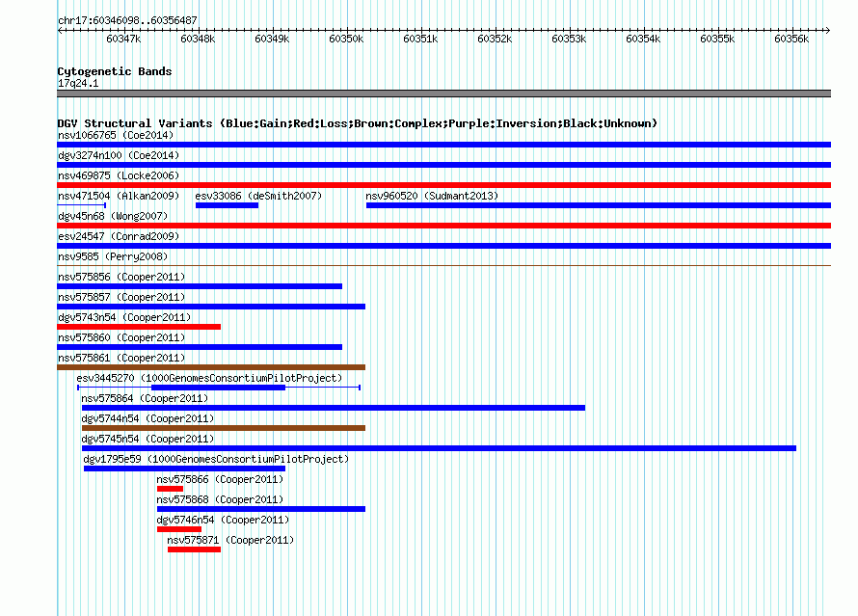The height and width of the screenshot is (616, 858).
Task: Click the blue nsv575868 bar
Action: click(x=261, y=509)
